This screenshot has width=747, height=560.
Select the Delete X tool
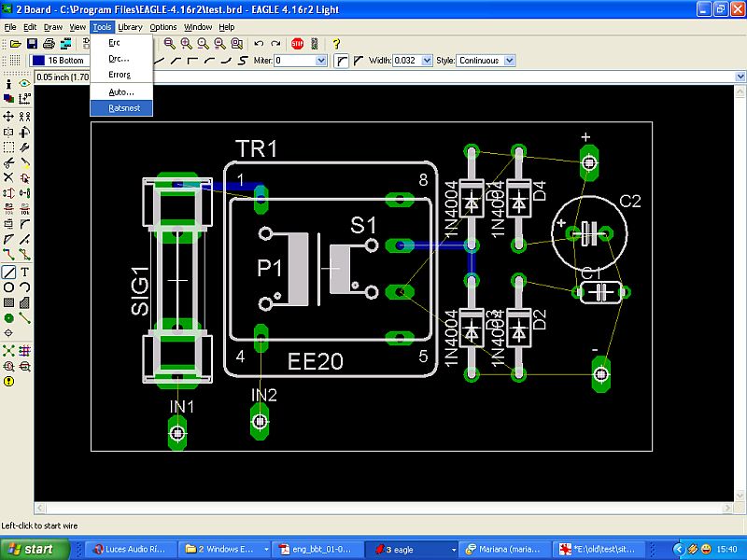point(8,177)
